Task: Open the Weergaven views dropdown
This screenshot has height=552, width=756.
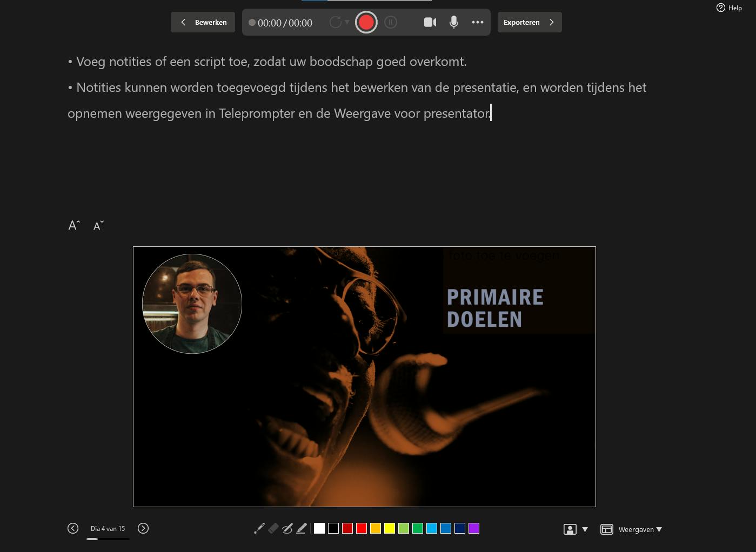Action: tap(640, 529)
